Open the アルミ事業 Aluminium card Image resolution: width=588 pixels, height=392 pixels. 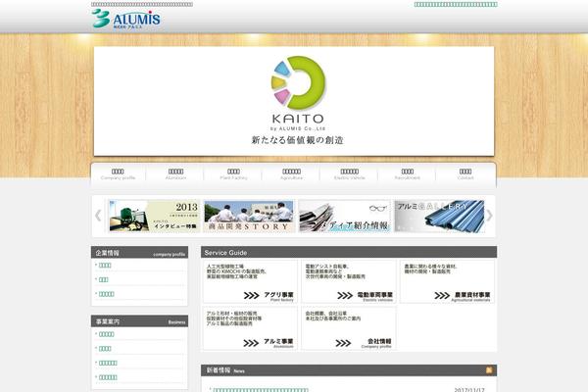click(250, 328)
